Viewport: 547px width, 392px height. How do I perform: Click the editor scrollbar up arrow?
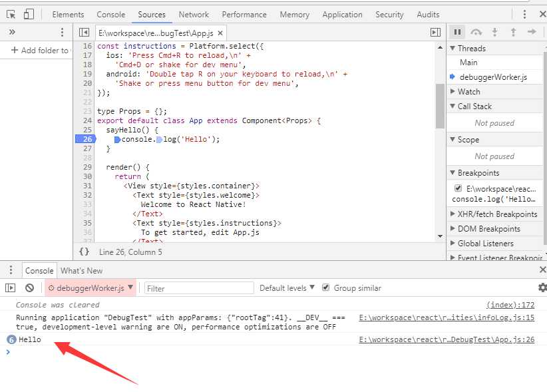point(440,47)
